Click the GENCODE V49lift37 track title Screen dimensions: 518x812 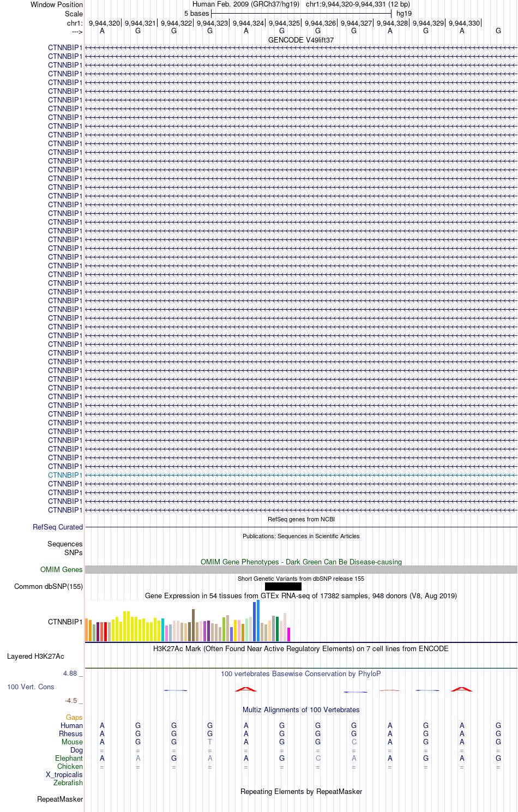point(301,40)
